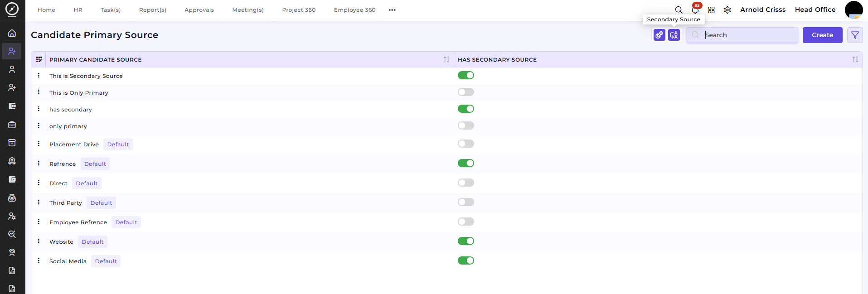Turn off Website secondary source toggle

[466, 241]
